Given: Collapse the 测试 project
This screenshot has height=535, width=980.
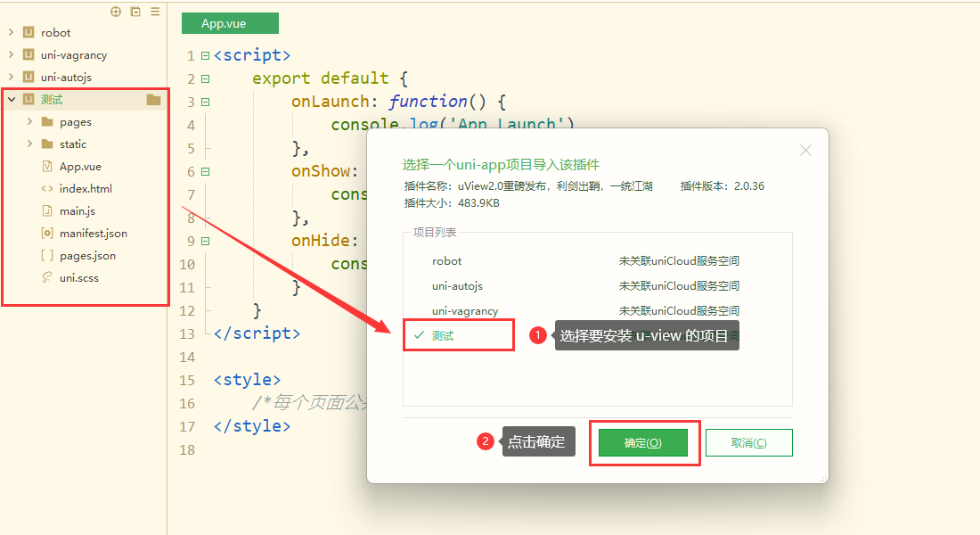Looking at the screenshot, I should click(12, 99).
